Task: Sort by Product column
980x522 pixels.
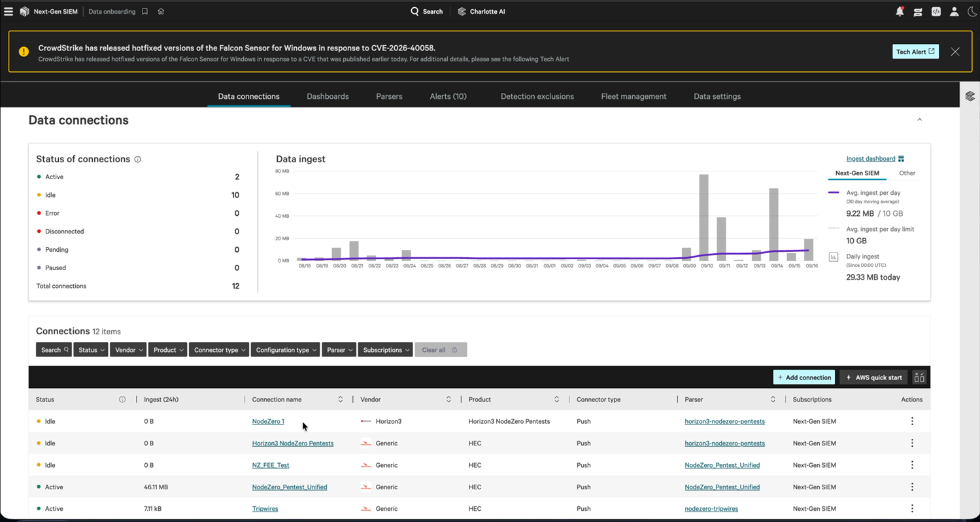Action: point(556,400)
